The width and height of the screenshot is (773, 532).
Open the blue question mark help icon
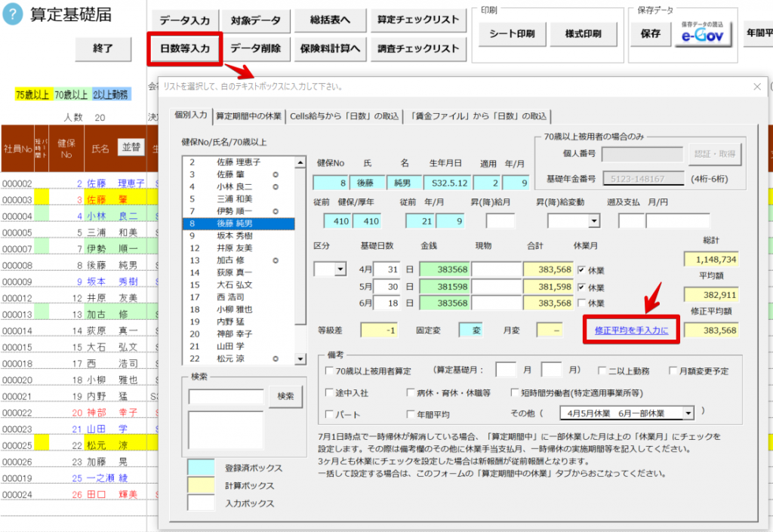[x=13, y=15]
